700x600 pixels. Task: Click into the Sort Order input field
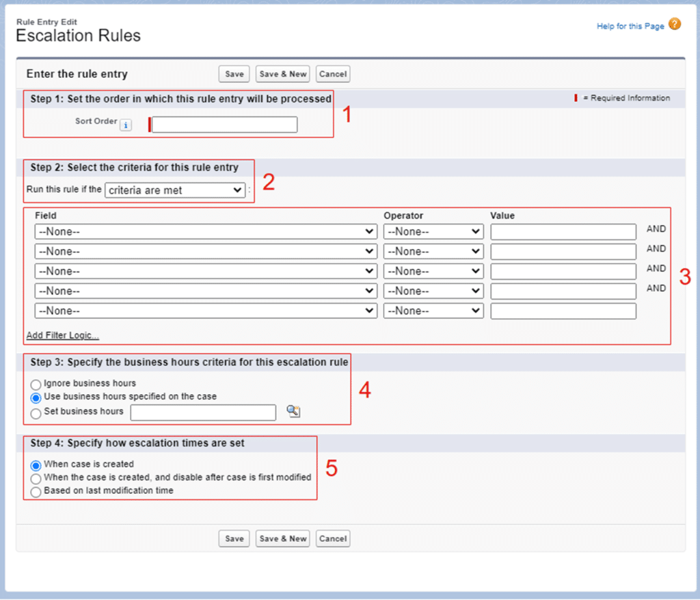(x=224, y=125)
